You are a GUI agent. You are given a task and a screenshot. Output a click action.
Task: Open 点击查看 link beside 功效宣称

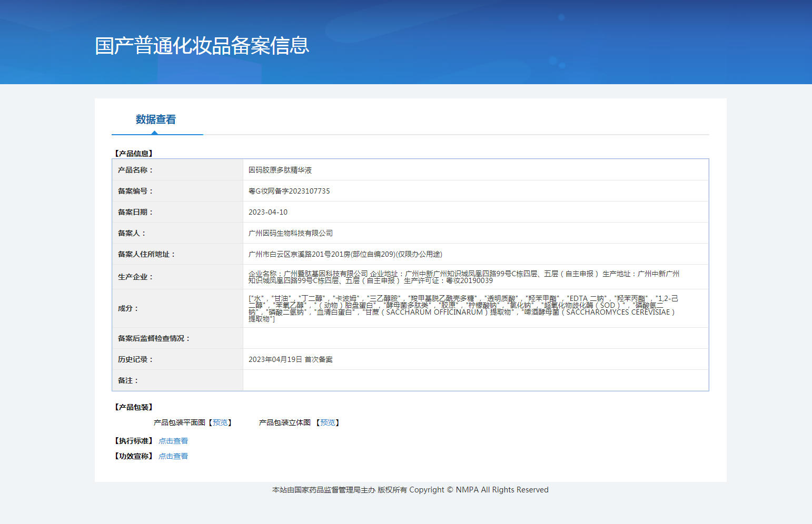(x=173, y=456)
